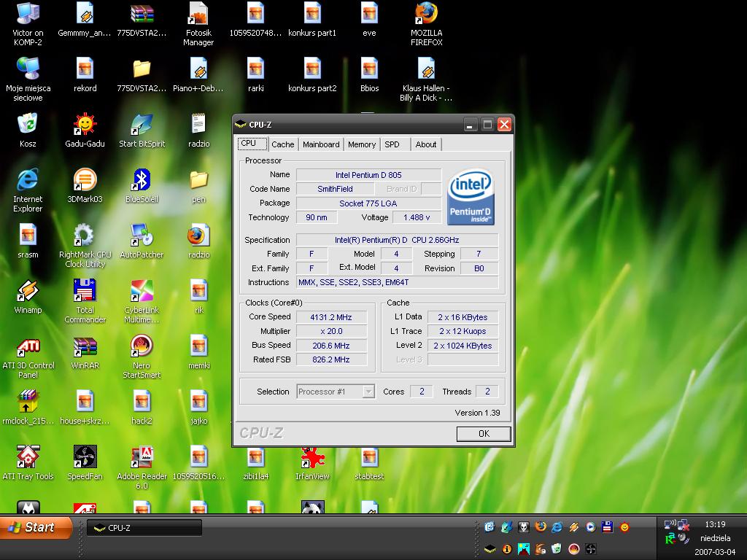Launch Firefox from the quick launch bar
This screenshot has width=747, height=560.
click(541, 526)
